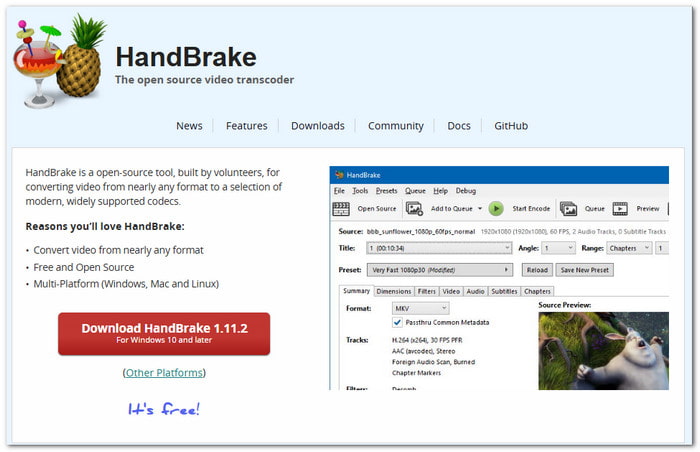Click the Download HandBrake 1.11.2 button
The image size is (700, 452).
(164, 334)
